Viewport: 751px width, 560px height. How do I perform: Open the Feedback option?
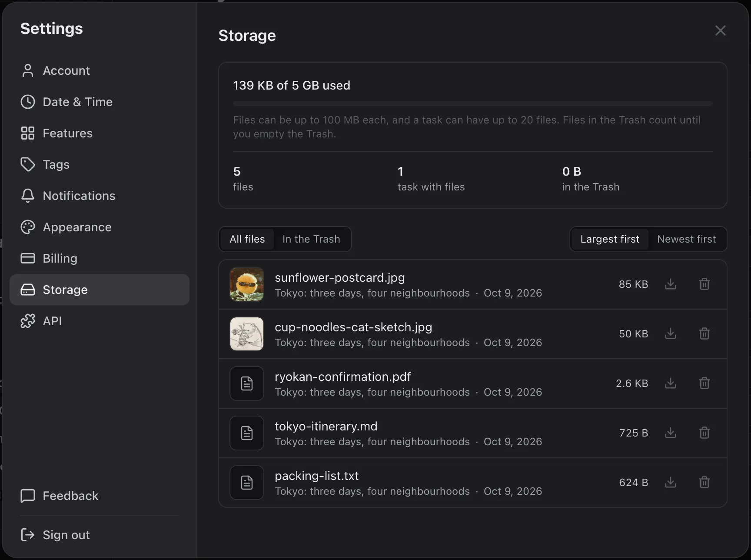click(x=100, y=496)
